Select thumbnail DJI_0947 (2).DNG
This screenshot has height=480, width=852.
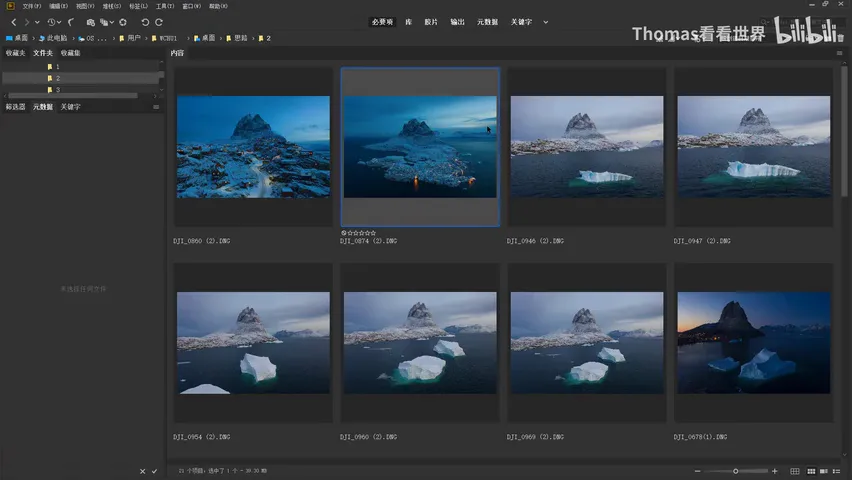click(754, 147)
